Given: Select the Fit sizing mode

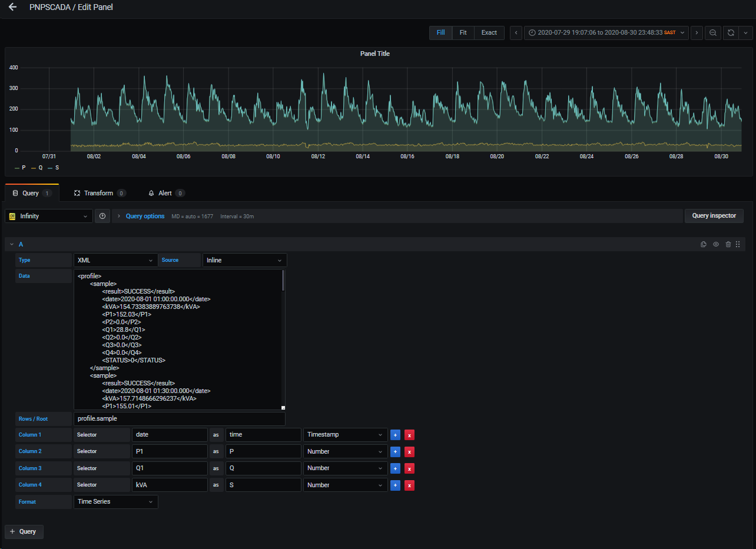Looking at the screenshot, I should [x=463, y=33].
